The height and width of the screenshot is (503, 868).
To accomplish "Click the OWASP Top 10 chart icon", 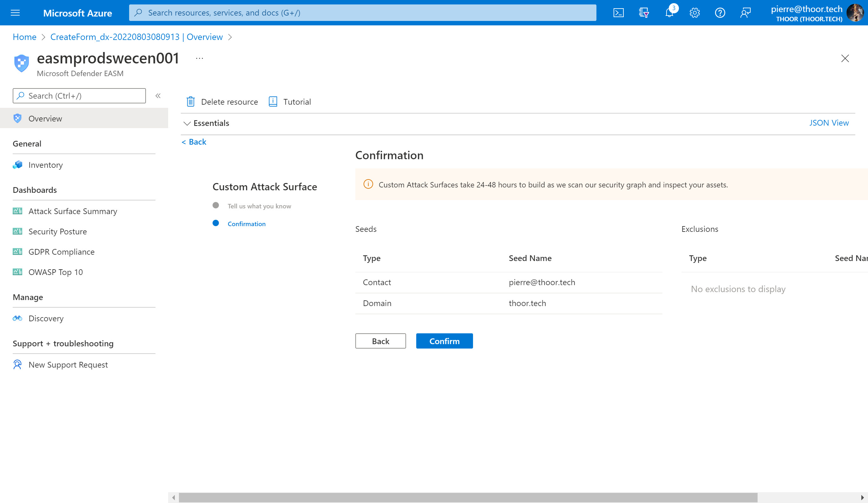I will (17, 272).
